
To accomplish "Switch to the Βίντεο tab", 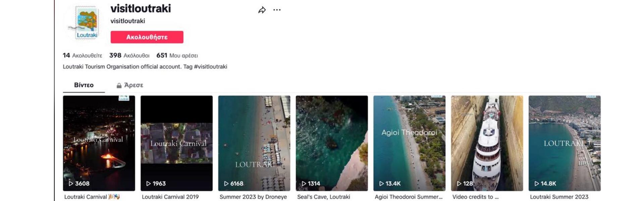I will (84, 85).
